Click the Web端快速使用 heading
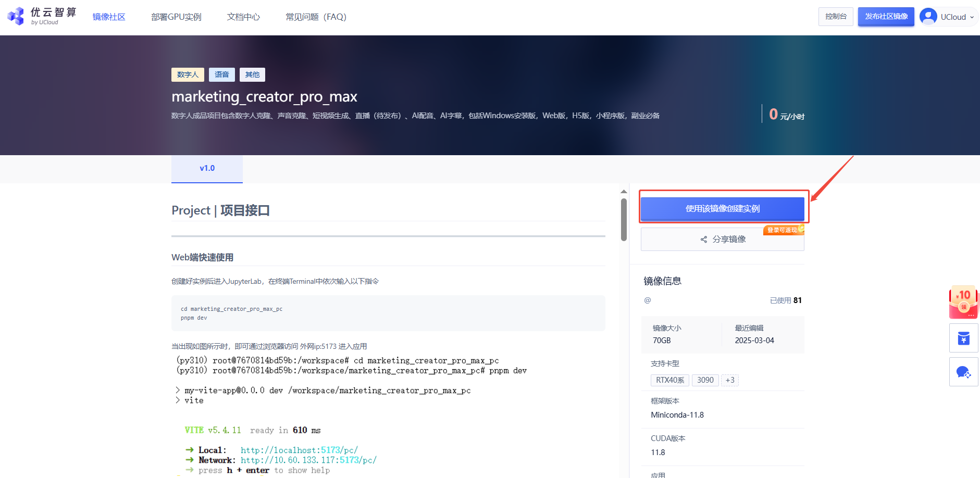This screenshot has width=980, height=478. pos(202,257)
